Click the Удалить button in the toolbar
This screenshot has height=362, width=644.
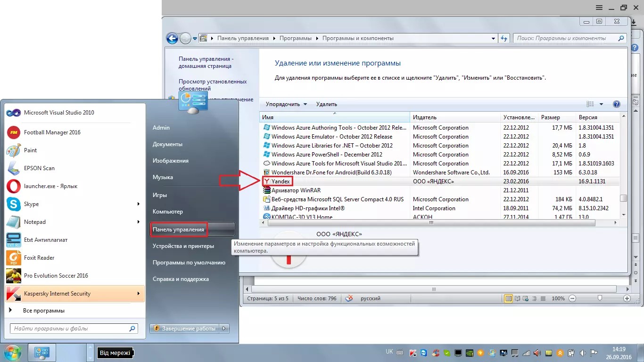tap(326, 104)
